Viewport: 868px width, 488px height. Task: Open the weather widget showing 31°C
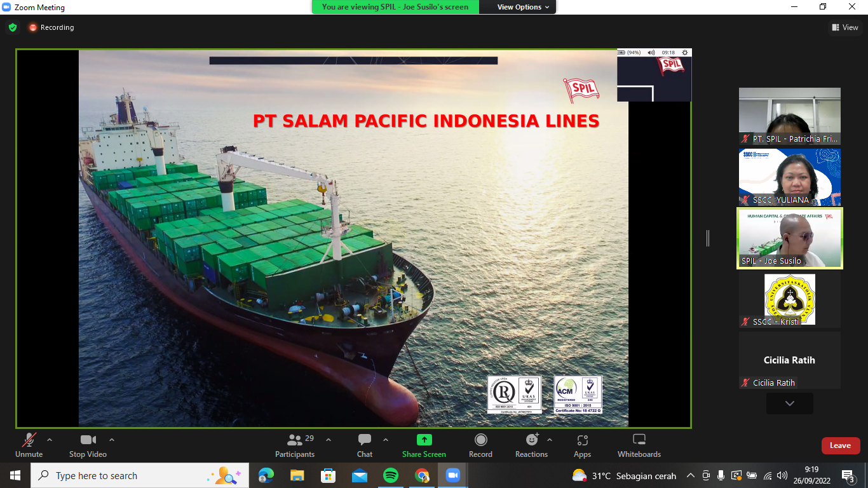click(x=624, y=475)
